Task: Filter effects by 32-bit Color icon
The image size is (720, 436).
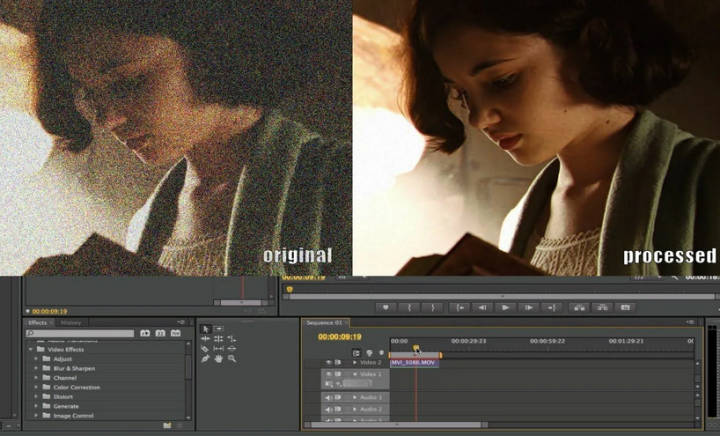Action: (x=160, y=333)
